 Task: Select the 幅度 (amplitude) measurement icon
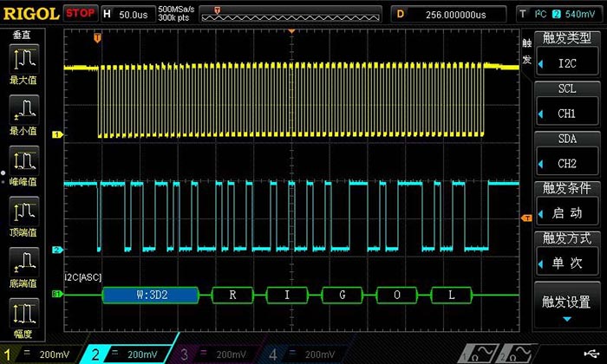pos(23,314)
